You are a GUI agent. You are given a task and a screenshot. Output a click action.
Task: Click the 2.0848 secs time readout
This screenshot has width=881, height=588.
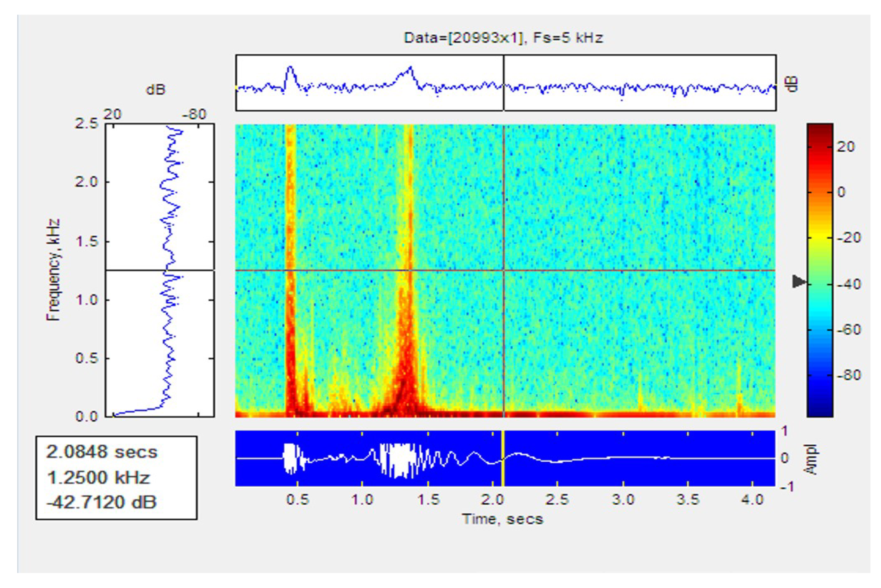pos(102,452)
